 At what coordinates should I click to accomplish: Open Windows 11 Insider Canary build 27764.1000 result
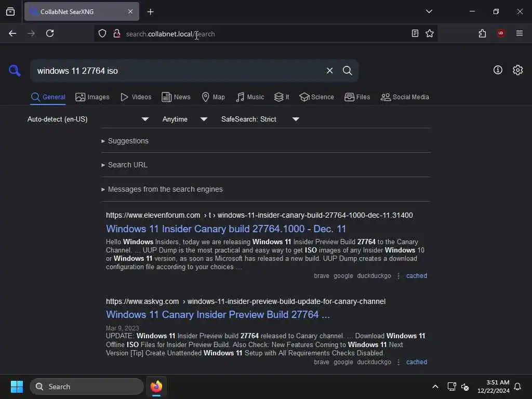(x=225, y=229)
